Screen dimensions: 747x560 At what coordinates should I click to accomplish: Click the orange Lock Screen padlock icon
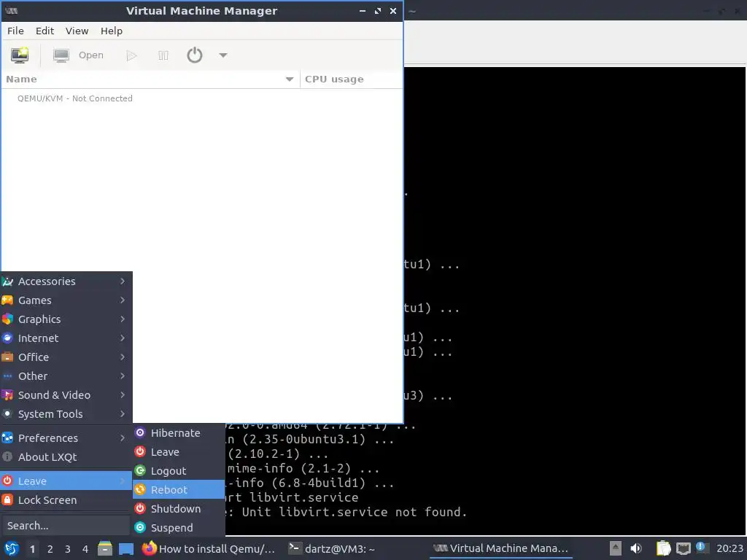point(7,500)
